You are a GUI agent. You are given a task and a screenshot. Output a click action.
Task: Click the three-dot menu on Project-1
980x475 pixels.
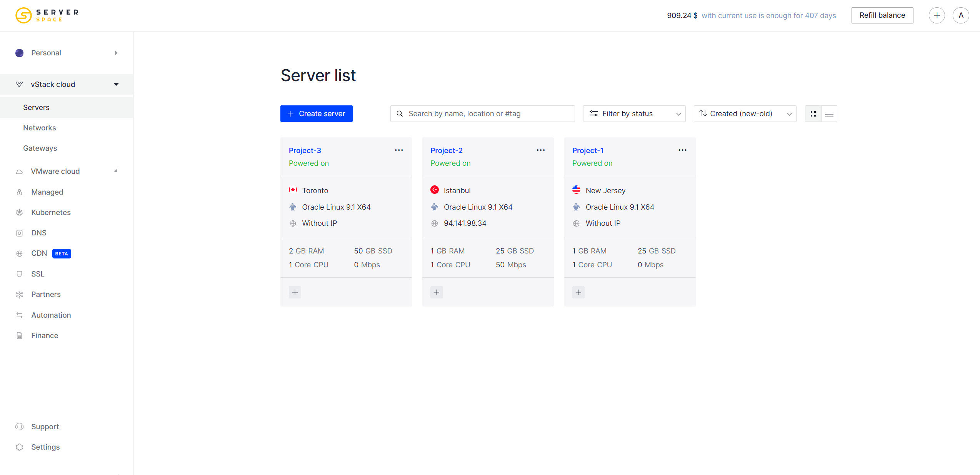682,150
